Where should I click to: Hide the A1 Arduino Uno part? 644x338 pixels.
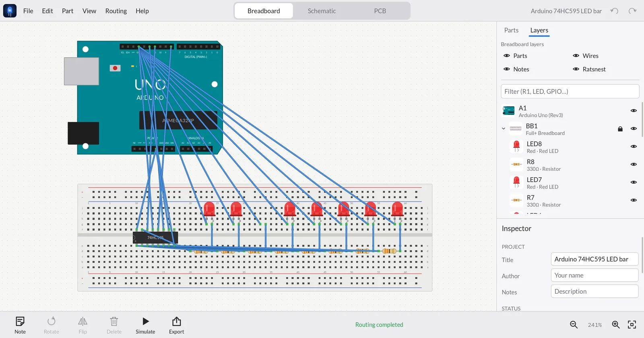point(634,111)
